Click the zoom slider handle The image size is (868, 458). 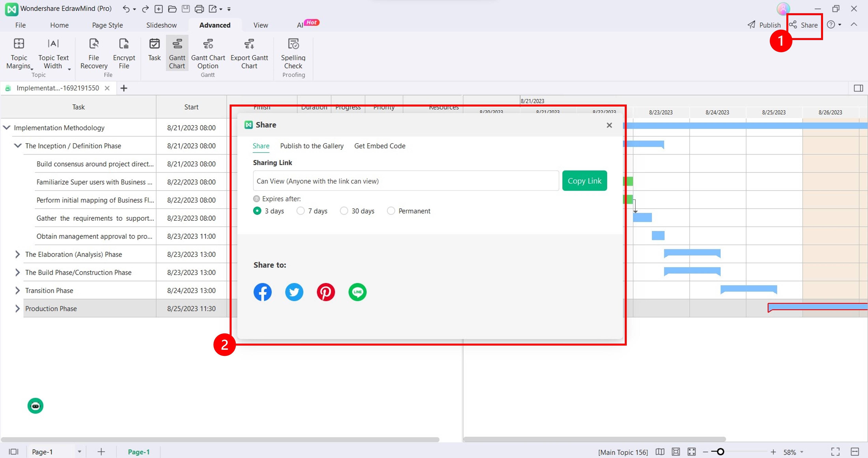(720, 452)
